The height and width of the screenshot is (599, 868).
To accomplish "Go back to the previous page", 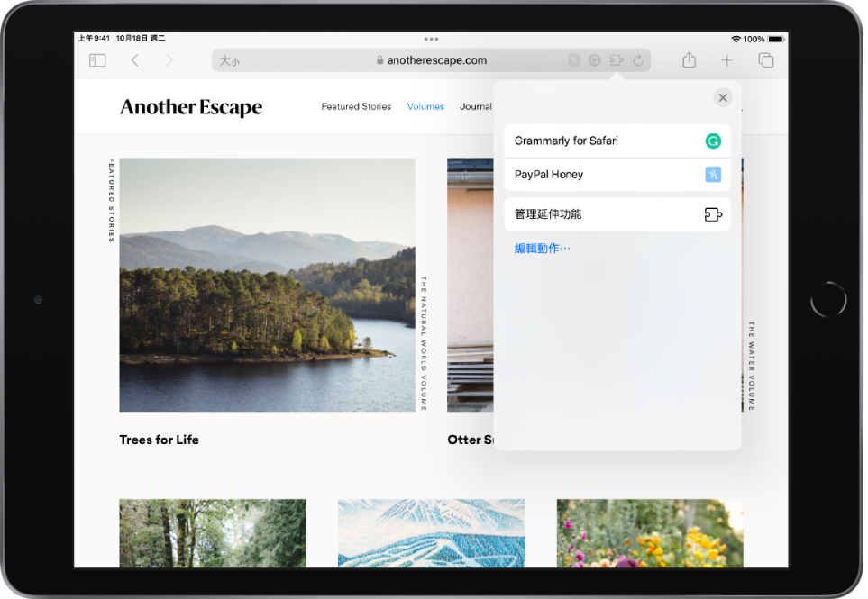I will click(x=135, y=60).
